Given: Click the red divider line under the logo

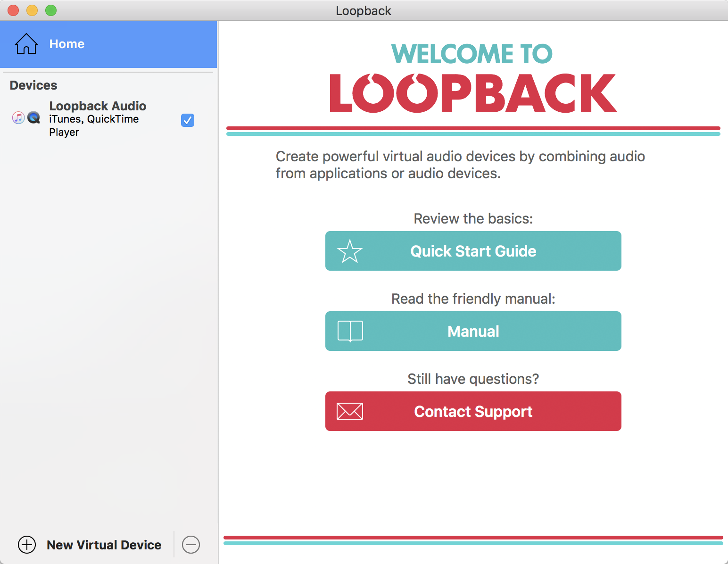Looking at the screenshot, I should coord(473,127).
